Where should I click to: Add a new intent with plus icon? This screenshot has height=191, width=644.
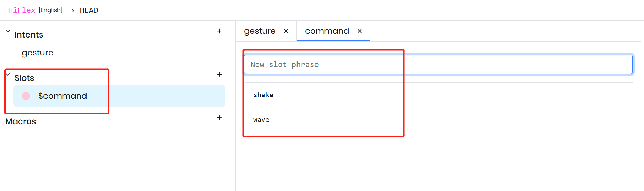219,31
